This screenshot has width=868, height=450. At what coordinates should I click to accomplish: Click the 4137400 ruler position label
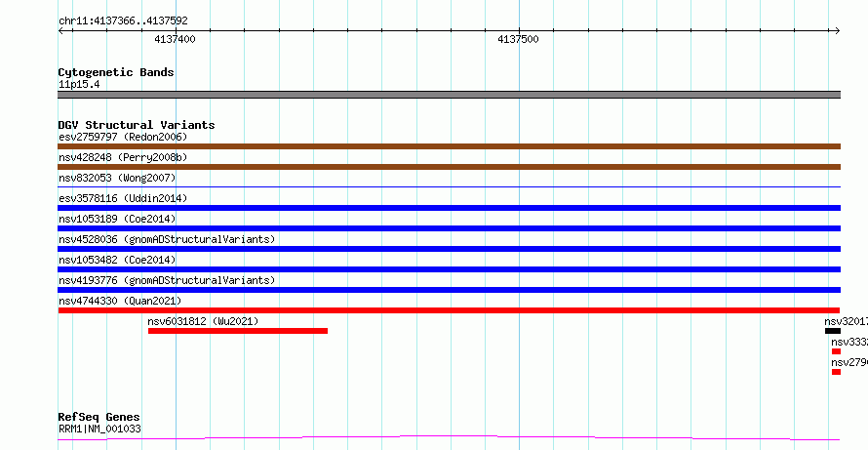point(175,39)
